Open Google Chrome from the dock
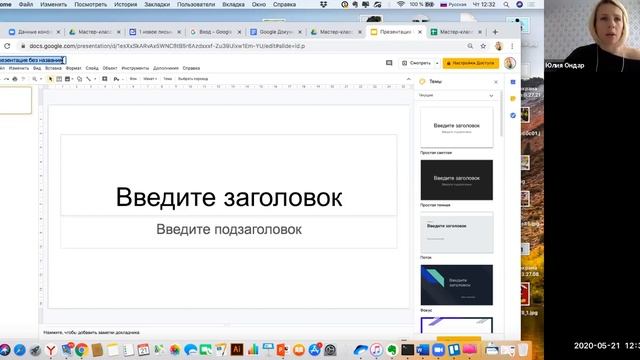Screen dimensions: 640x360 81,350
